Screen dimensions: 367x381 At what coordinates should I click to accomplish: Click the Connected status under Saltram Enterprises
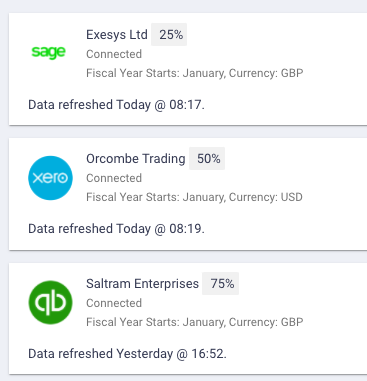[x=114, y=303]
